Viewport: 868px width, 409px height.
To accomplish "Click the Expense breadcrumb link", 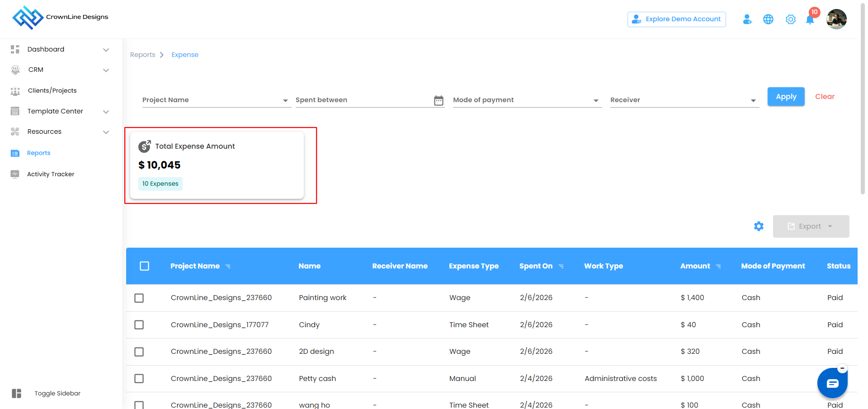I will click(185, 55).
